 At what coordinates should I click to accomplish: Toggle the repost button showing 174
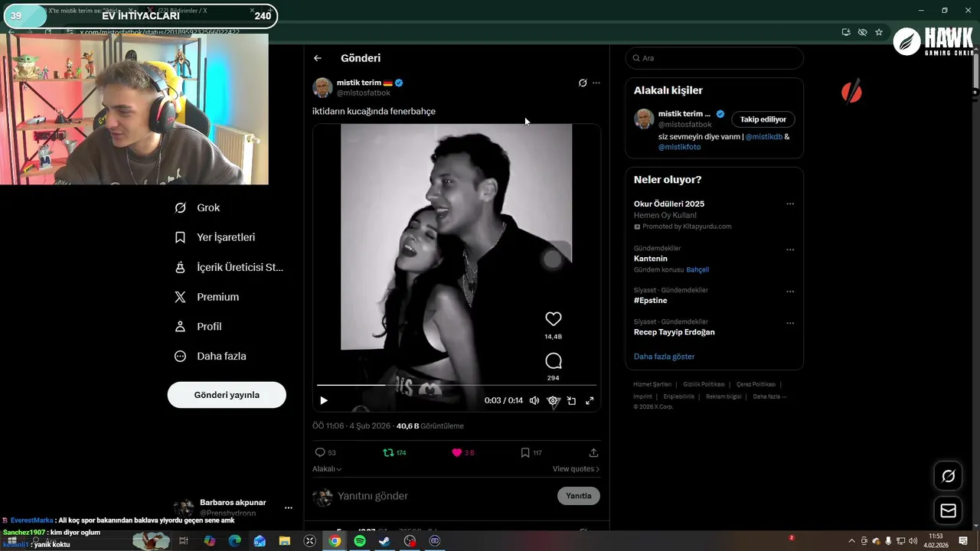click(394, 452)
